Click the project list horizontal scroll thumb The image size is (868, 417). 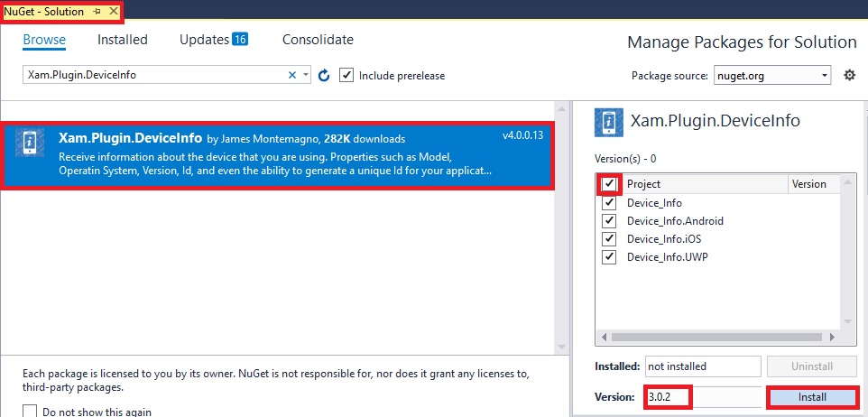point(717,337)
